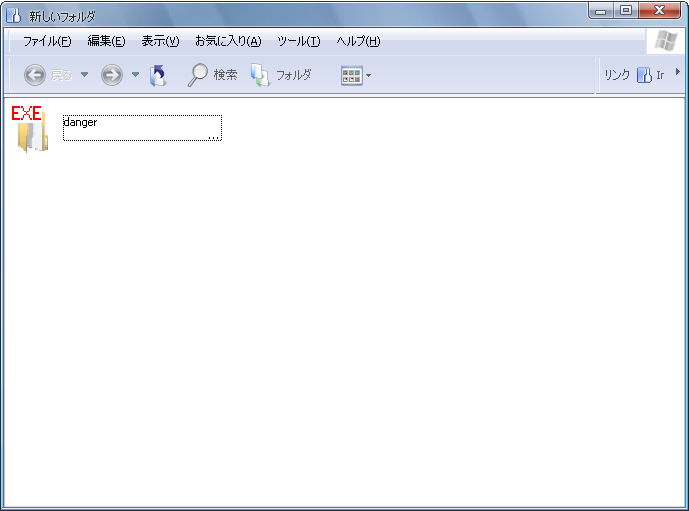689x511 pixels.
Task: Click the Views icon button
Action: 352,76
